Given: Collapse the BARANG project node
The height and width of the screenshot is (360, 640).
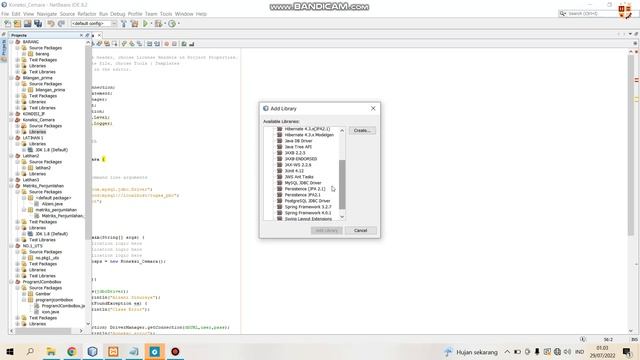Looking at the screenshot, I should 11,42.
